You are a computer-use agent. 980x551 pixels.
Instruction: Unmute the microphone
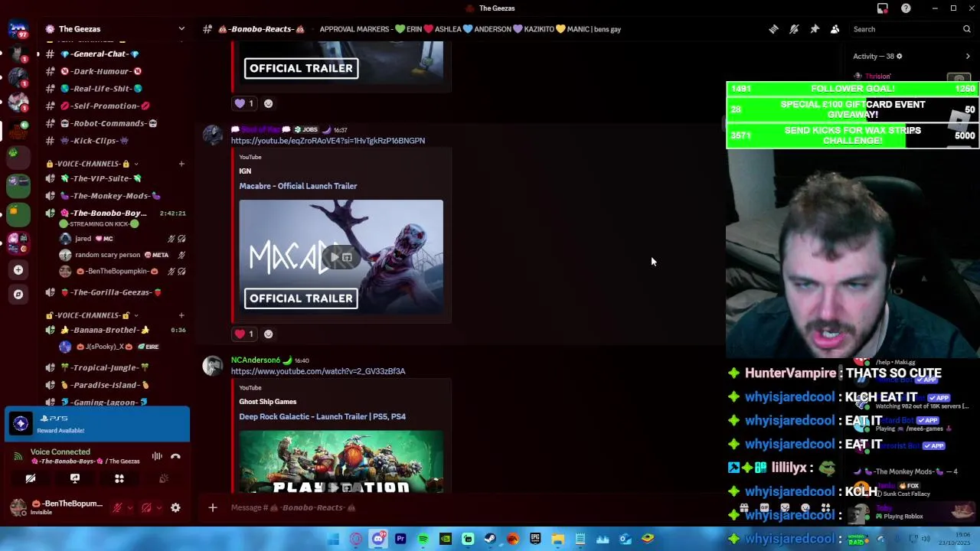click(117, 507)
